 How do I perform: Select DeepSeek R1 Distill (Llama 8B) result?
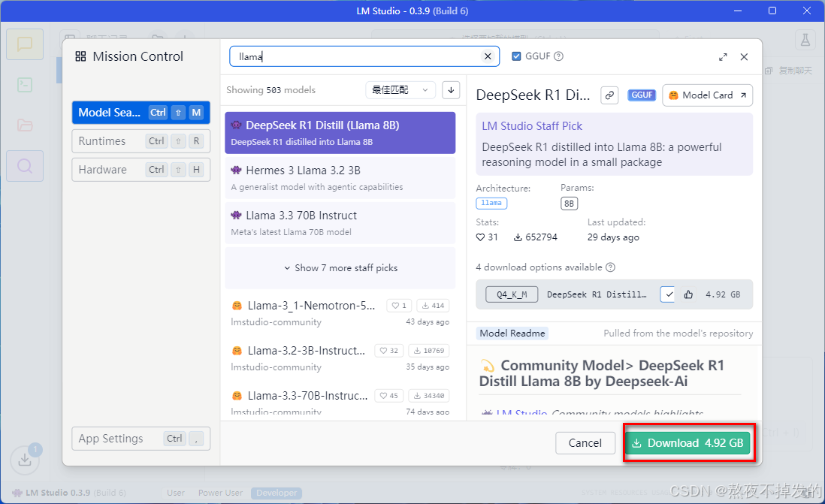340,133
